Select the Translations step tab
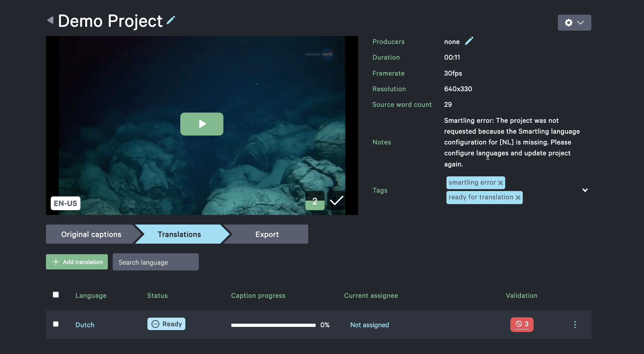The height and width of the screenshot is (354, 644). click(179, 234)
